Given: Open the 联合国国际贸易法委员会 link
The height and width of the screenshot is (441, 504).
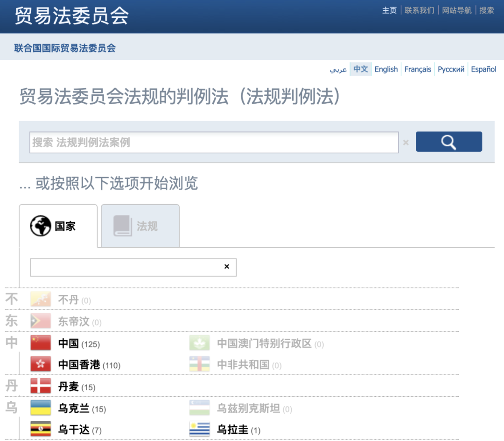Looking at the screenshot, I should point(65,48).
